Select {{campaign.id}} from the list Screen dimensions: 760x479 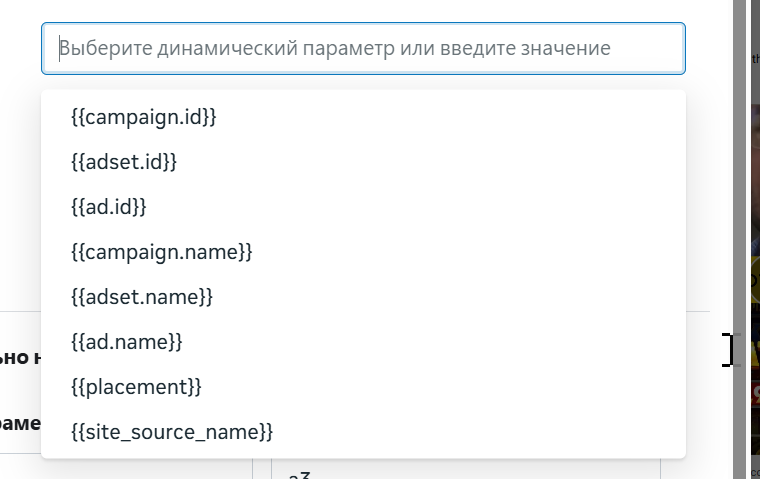point(144,117)
